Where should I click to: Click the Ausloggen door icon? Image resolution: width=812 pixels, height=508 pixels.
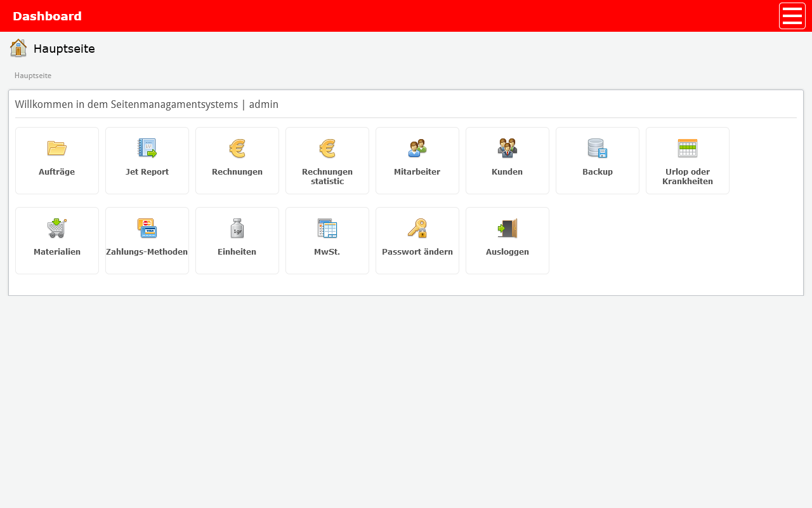coord(507,228)
